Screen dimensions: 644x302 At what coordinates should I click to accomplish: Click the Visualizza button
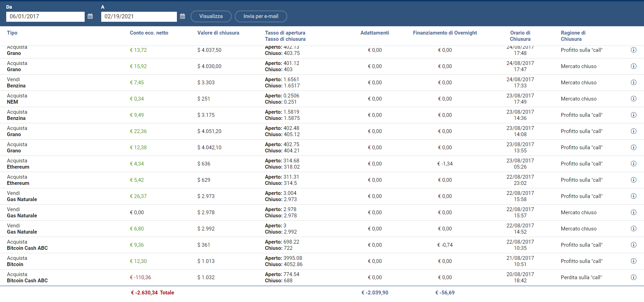[211, 16]
